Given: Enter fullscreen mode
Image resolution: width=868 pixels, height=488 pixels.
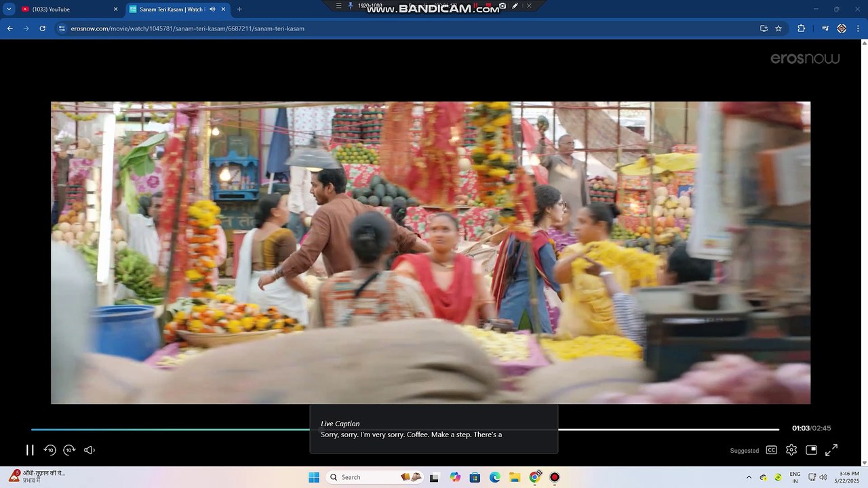Looking at the screenshot, I should pos(831,450).
